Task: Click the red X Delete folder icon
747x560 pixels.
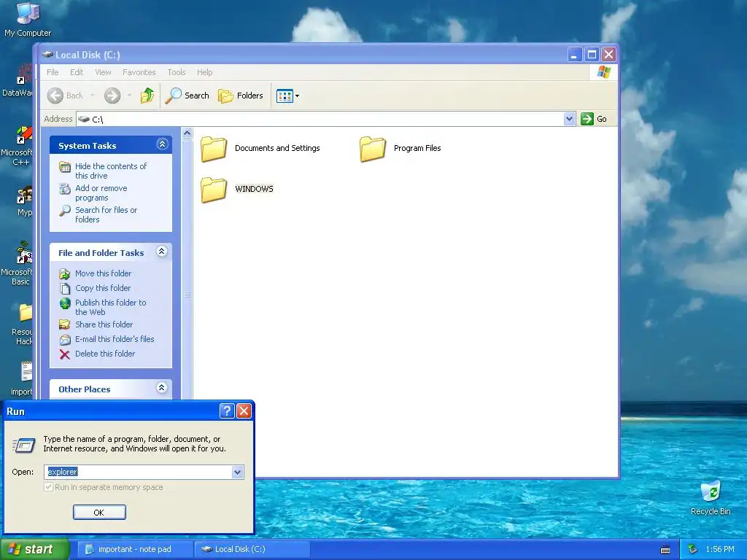Action: tap(65, 354)
